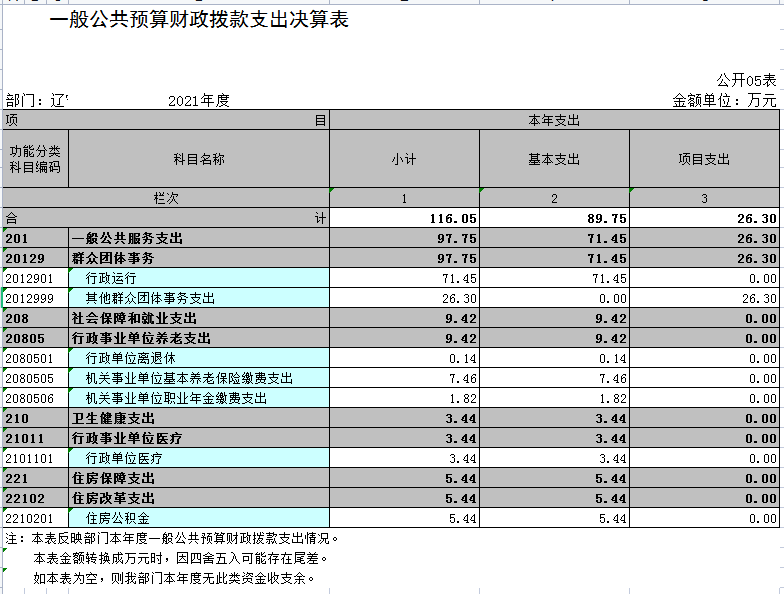Select the 社会保障和就业支出 cell

click(199, 318)
